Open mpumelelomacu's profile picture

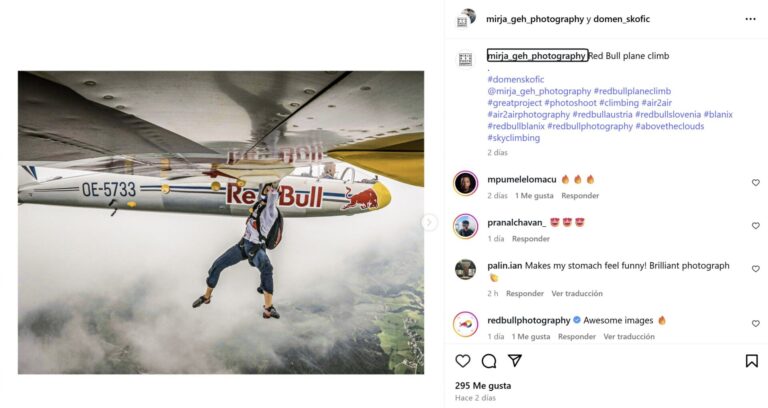tap(465, 183)
